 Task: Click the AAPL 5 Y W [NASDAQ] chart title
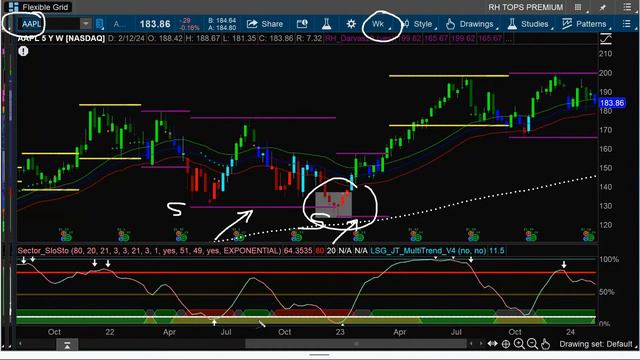pos(61,38)
